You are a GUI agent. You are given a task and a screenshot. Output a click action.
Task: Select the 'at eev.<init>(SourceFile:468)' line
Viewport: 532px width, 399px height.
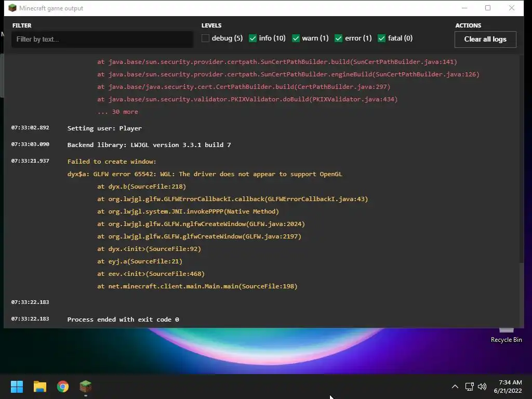(x=151, y=274)
